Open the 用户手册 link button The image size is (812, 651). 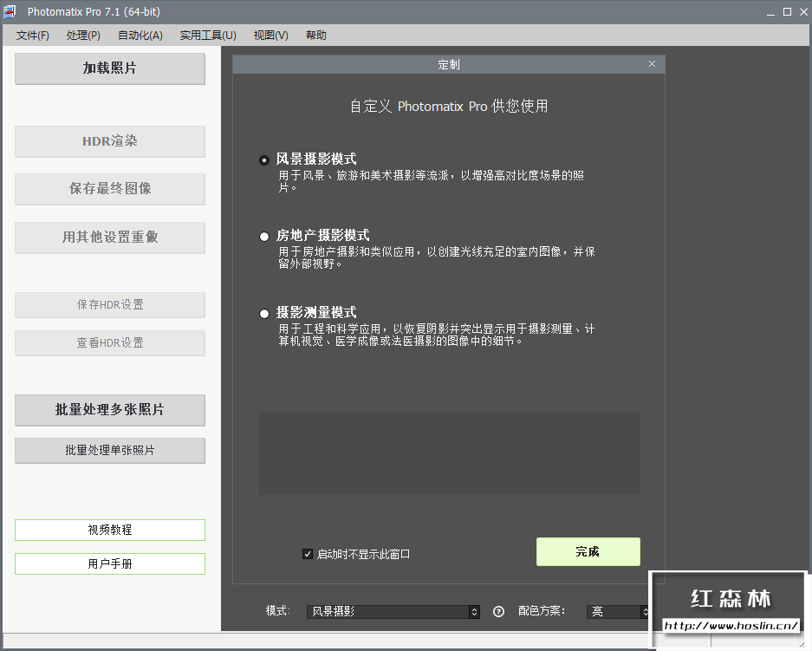pos(110,564)
